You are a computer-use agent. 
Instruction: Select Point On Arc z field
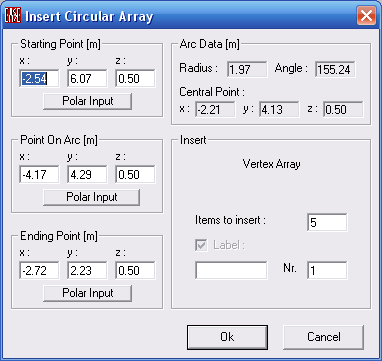(135, 174)
